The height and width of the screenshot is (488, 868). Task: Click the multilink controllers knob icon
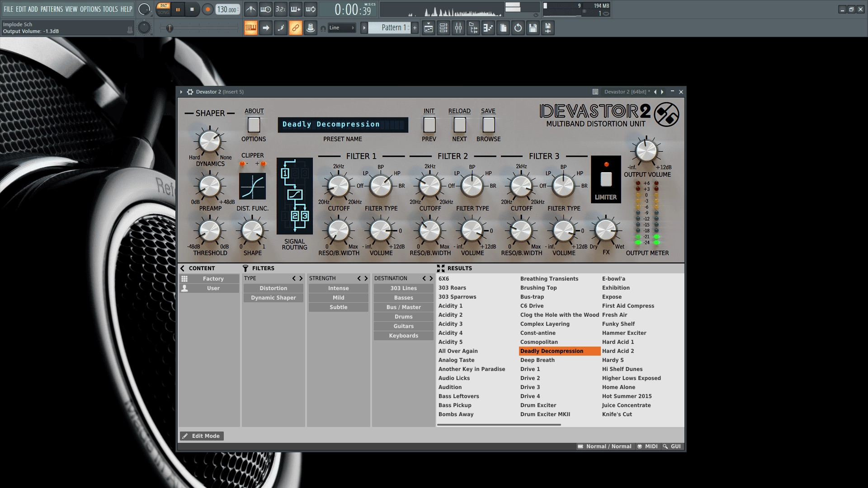[311, 28]
